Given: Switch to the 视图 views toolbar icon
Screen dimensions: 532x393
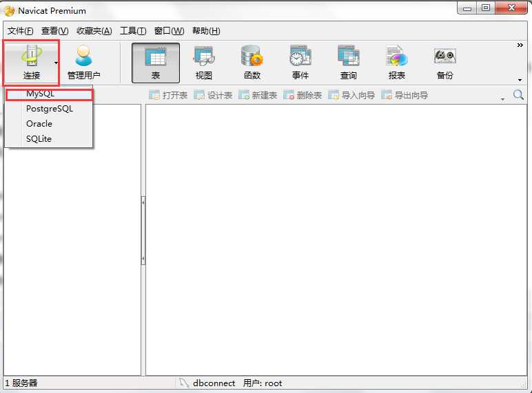Looking at the screenshot, I should tap(203, 63).
